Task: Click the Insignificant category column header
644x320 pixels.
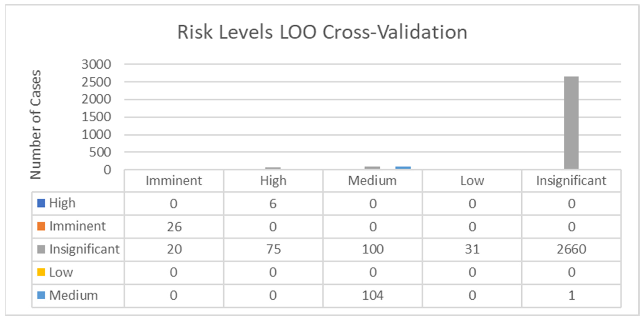Action: pyautogui.click(x=571, y=181)
